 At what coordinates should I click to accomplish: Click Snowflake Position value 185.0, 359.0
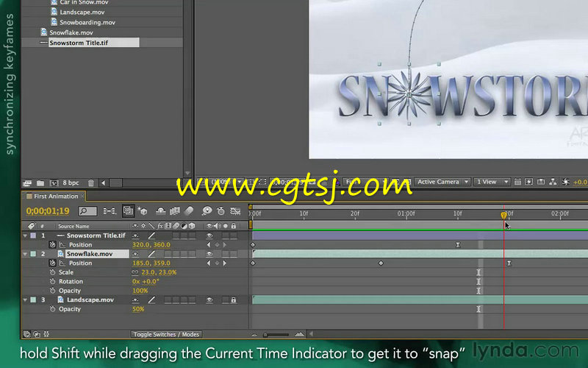(151, 263)
